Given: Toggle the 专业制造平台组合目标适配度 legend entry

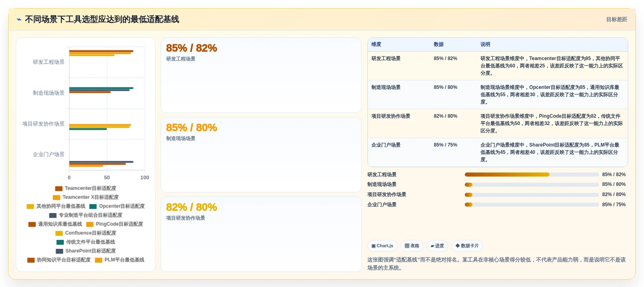Looking at the screenshot, I should (x=86, y=215).
